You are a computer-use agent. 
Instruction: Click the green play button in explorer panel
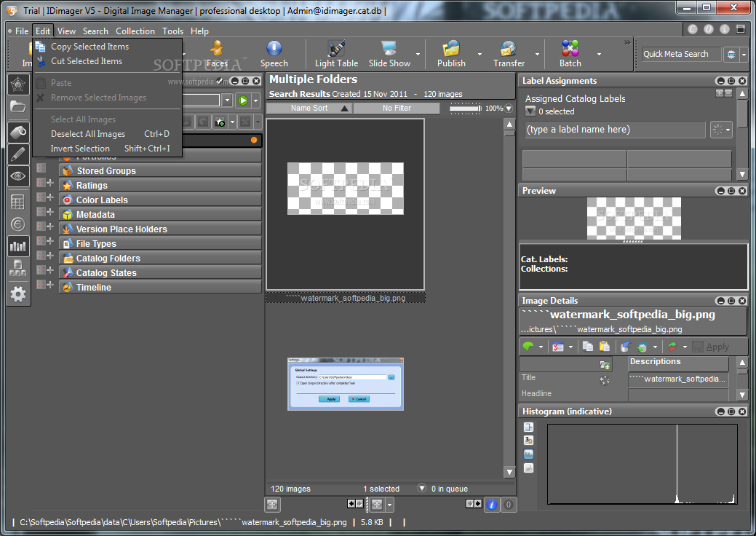pyautogui.click(x=243, y=100)
